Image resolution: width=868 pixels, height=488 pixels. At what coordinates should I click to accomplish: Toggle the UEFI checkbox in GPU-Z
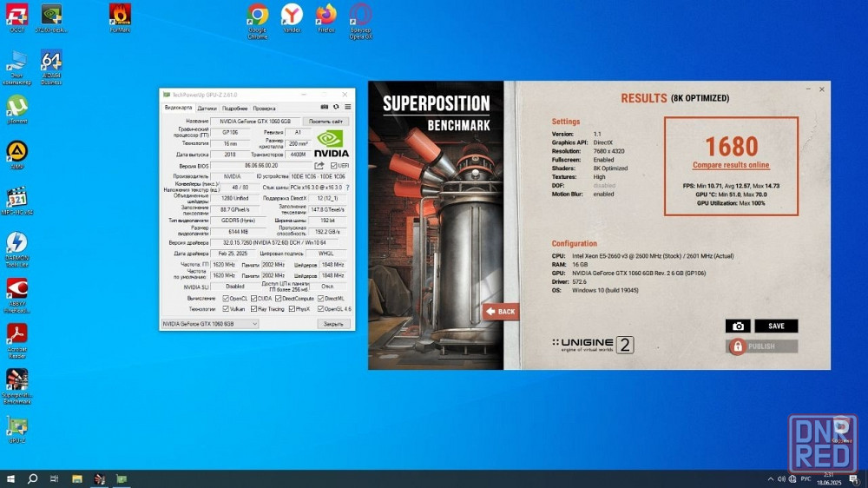[333, 166]
